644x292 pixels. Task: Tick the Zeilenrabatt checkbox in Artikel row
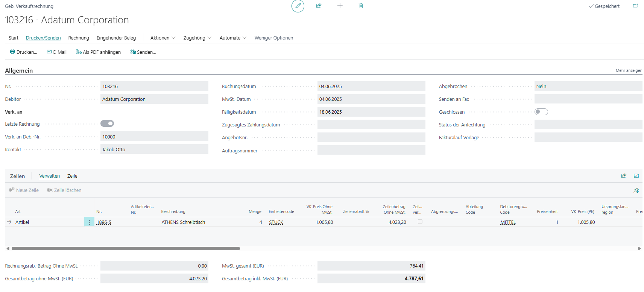[420, 222]
